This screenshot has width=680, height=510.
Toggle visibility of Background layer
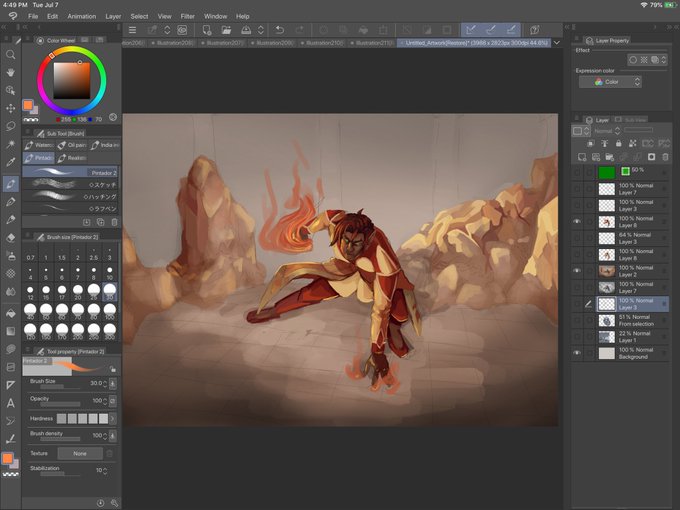(577, 353)
